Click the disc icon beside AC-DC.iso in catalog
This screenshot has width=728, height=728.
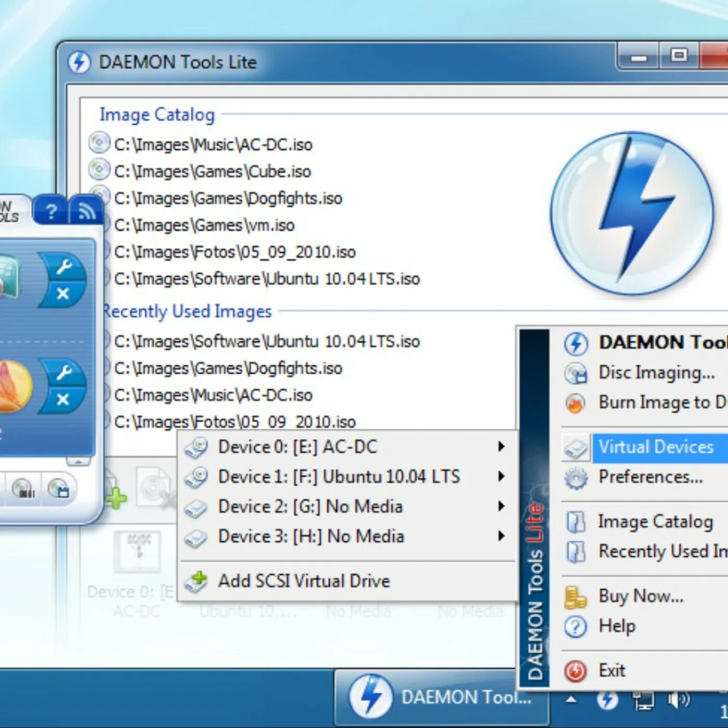tap(99, 142)
